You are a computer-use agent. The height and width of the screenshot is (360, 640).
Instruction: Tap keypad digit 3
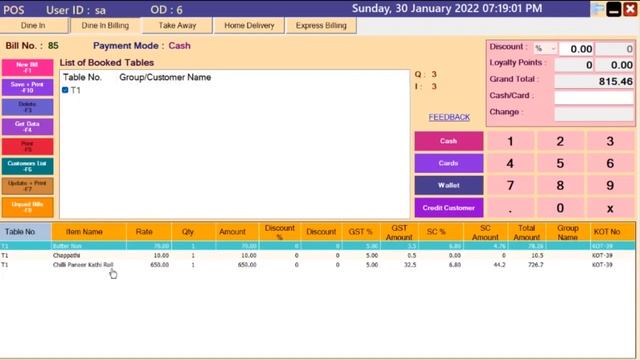point(610,141)
